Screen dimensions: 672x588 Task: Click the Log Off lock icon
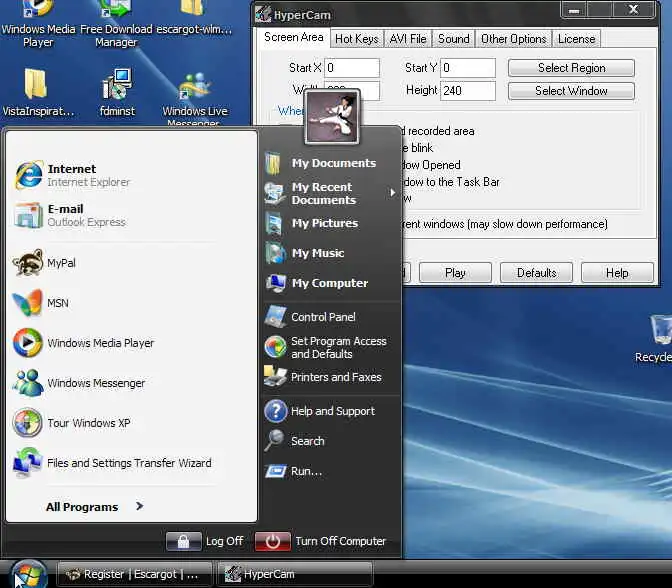pyautogui.click(x=183, y=541)
